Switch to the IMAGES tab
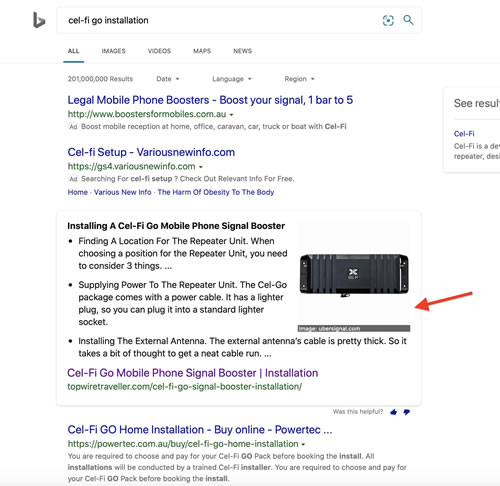This screenshot has width=500, height=486. point(113,51)
